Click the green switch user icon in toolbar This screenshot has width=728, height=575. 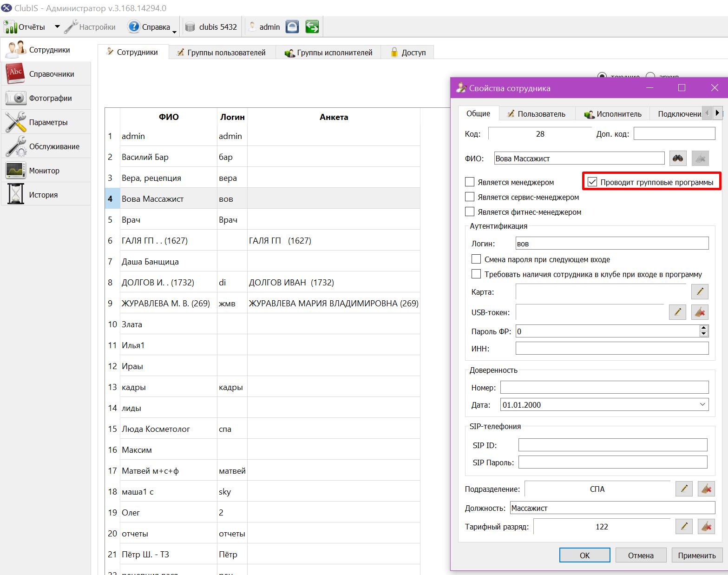point(312,27)
